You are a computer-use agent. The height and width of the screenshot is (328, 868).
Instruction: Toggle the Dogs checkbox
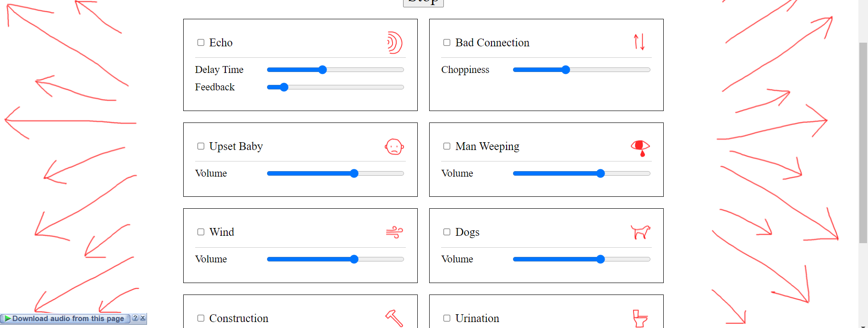click(x=447, y=232)
